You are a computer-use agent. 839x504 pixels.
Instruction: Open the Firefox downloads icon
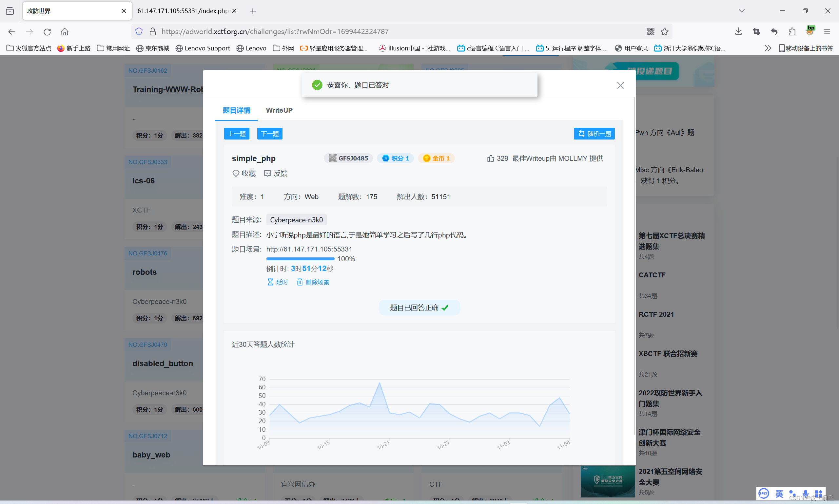[738, 31]
